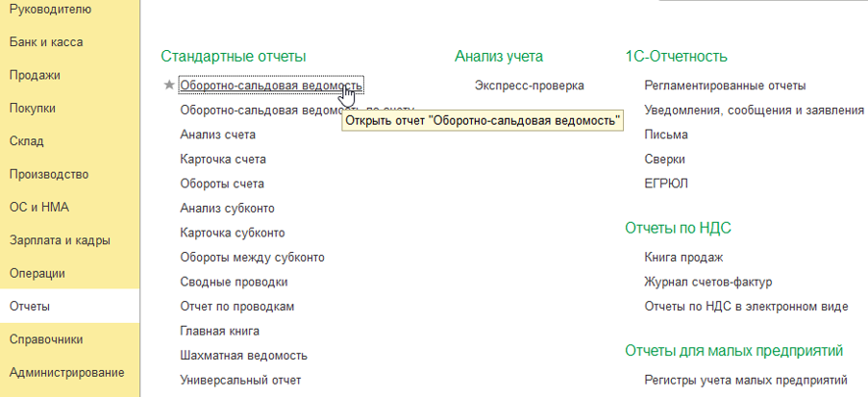Open the Шахматная ведомость report
Image resolution: width=868 pixels, height=397 pixels.
[x=243, y=356]
